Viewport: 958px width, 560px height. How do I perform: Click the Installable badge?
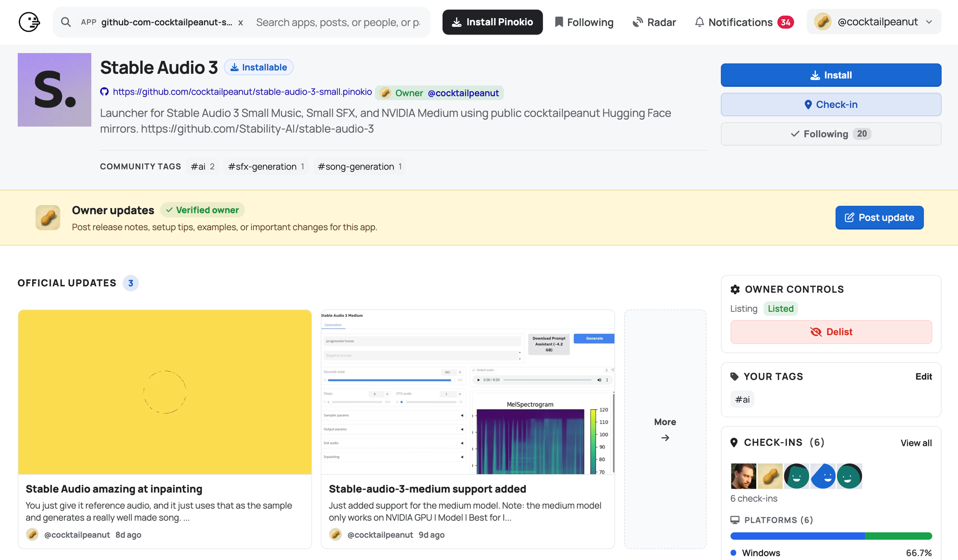[x=259, y=67]
